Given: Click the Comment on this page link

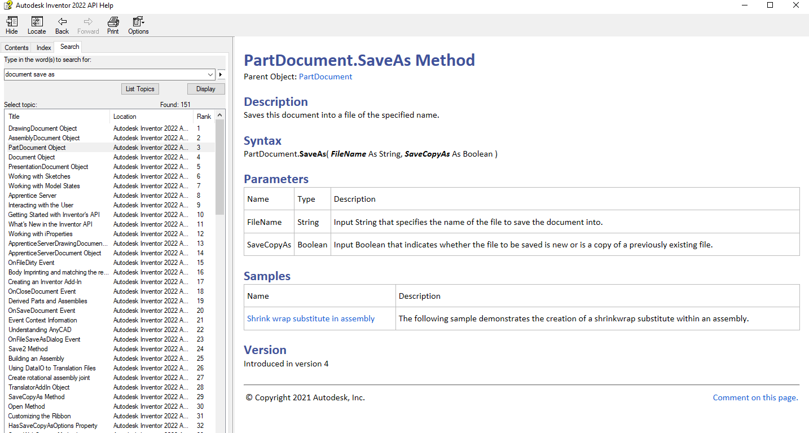Looking at the screenshot, I should click(x=755, y=398).
